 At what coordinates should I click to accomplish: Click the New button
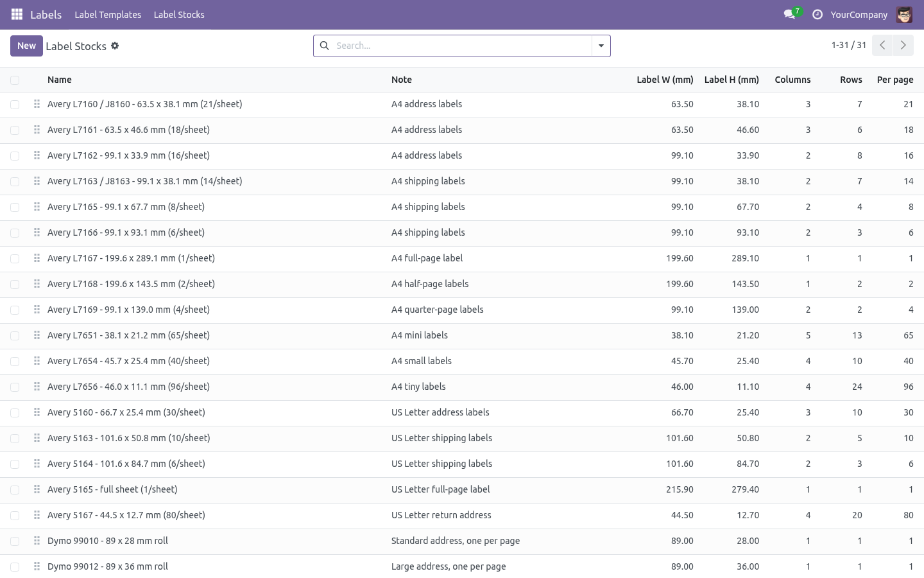tap(26, 46)
